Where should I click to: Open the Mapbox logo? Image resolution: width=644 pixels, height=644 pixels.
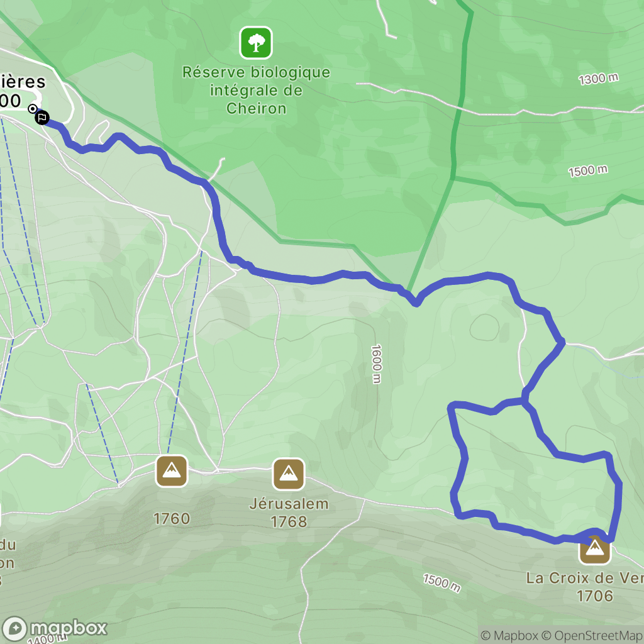tap(55, 628)
